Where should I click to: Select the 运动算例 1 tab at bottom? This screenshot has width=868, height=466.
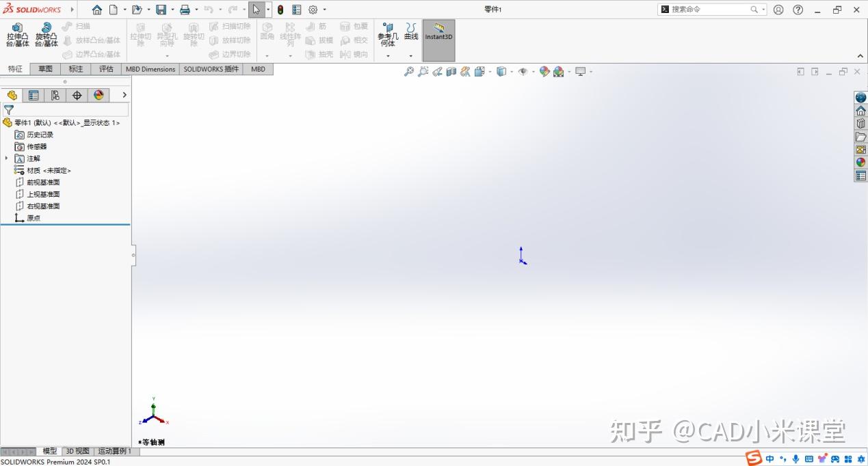point(115,450)
